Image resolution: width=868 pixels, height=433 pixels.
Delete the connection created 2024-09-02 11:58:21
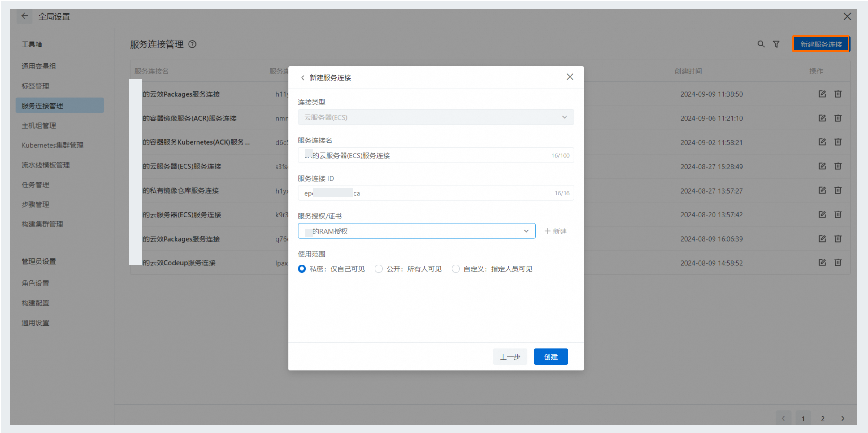(x=838, y=142)
